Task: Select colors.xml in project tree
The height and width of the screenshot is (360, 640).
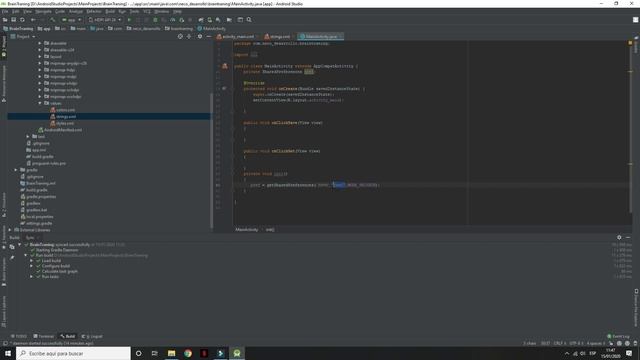Action: (x=62, y=110)
